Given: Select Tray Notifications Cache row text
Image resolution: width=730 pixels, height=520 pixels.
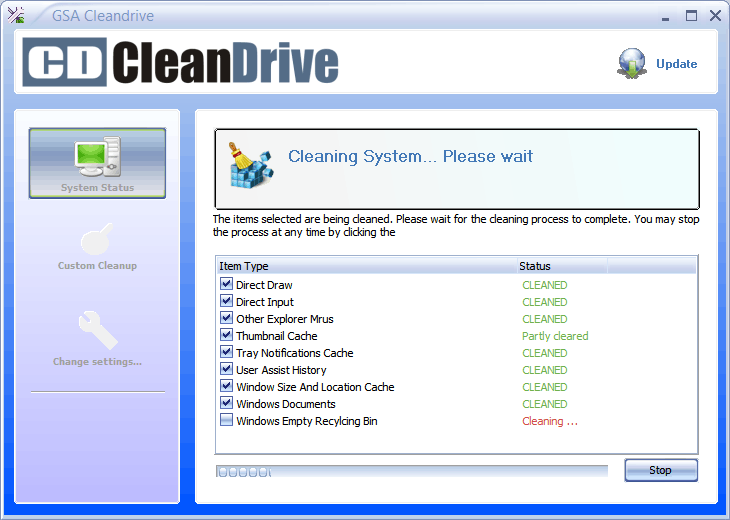Looking at the screenshot, I should pyautogui.click(x=295, y=353).
